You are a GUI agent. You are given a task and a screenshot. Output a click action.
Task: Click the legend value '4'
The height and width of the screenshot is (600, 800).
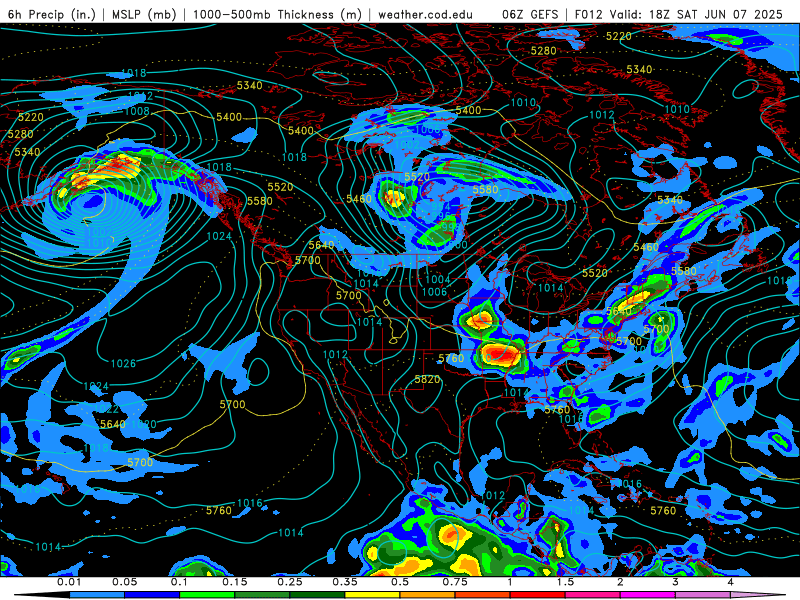[730, 582]
